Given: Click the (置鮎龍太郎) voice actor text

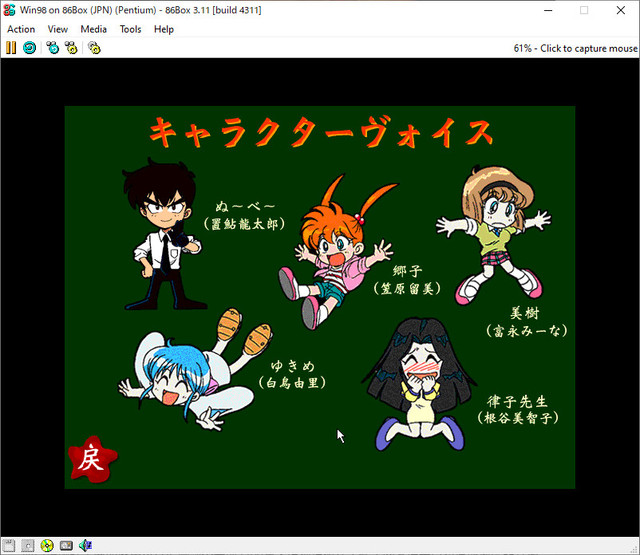Looking at the screenshot, I should [244, 224].
